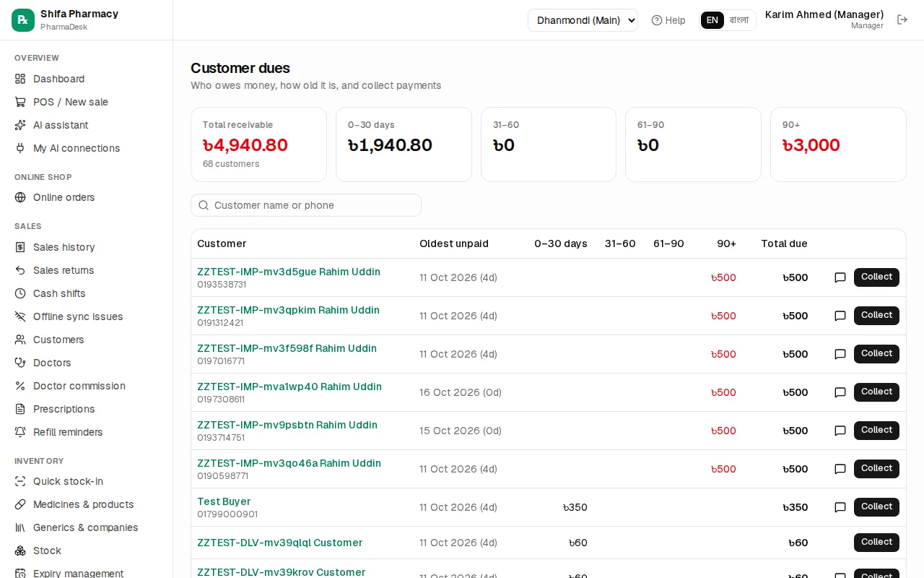Open Sales returns in sidebar
924x578 pixels.
87,270
